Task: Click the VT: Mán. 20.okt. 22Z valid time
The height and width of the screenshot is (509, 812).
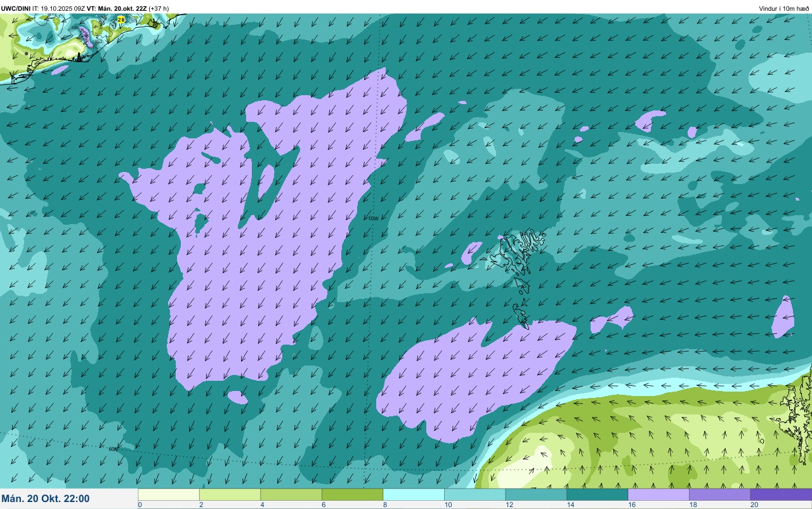Action: pyautogui.click(x=117, y=8)
